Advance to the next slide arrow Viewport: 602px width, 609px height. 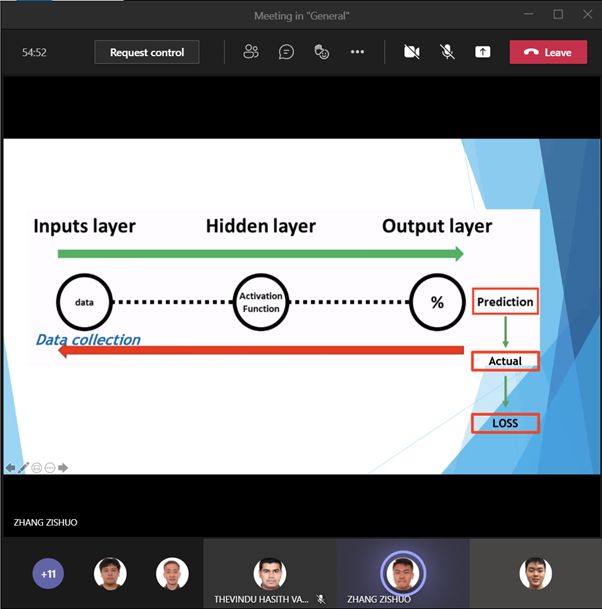(x=63, y=468)
